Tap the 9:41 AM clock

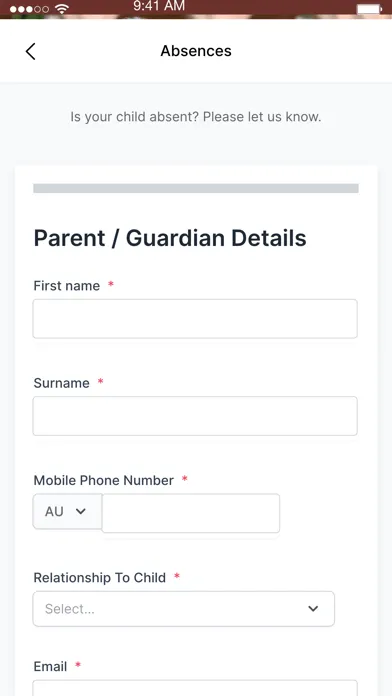(x=158, y=6)
